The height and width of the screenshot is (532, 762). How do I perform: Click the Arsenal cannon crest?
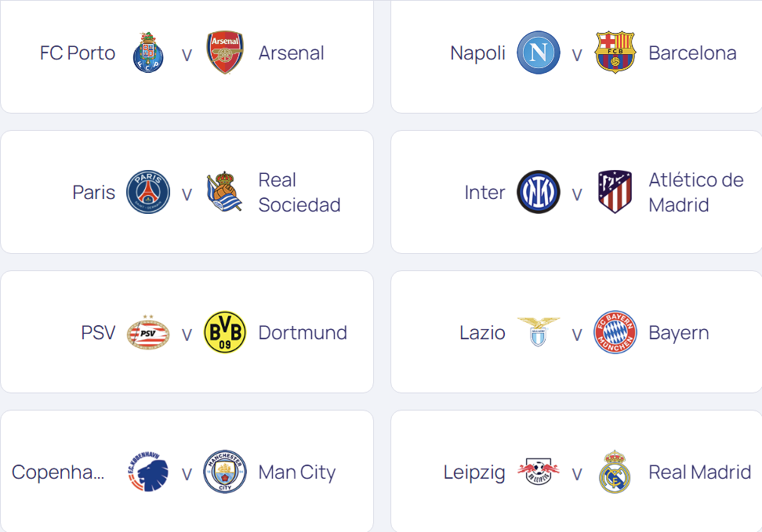tap(225, 53)
